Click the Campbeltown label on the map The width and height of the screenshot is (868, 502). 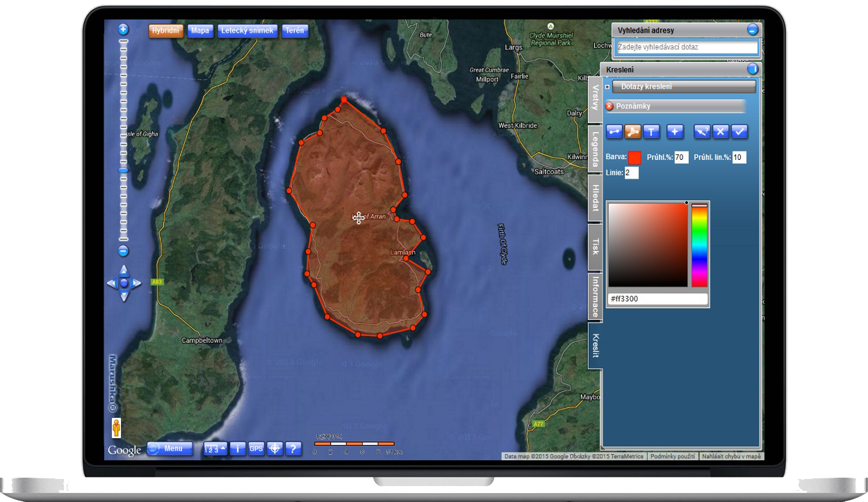(202, 341)
